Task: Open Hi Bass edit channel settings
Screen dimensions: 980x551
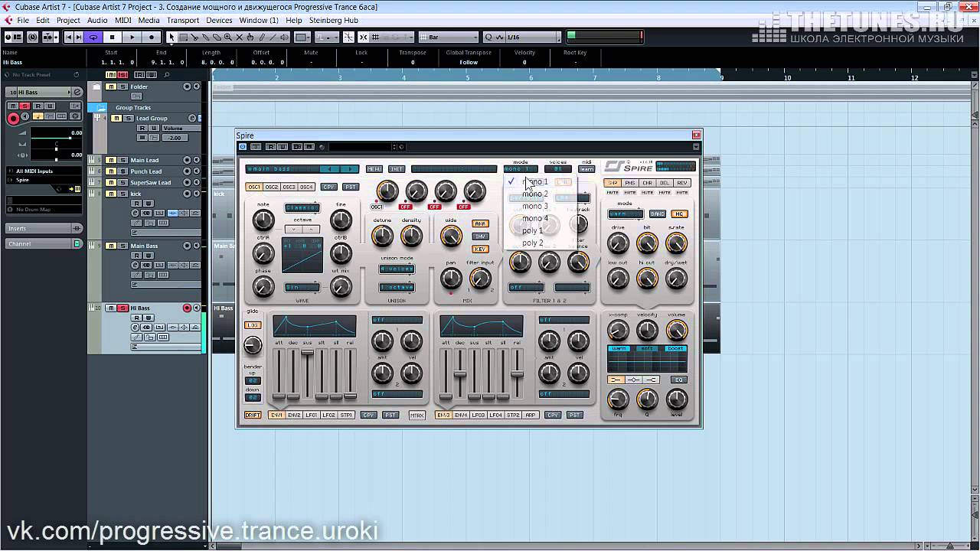Action: (77, 93)
